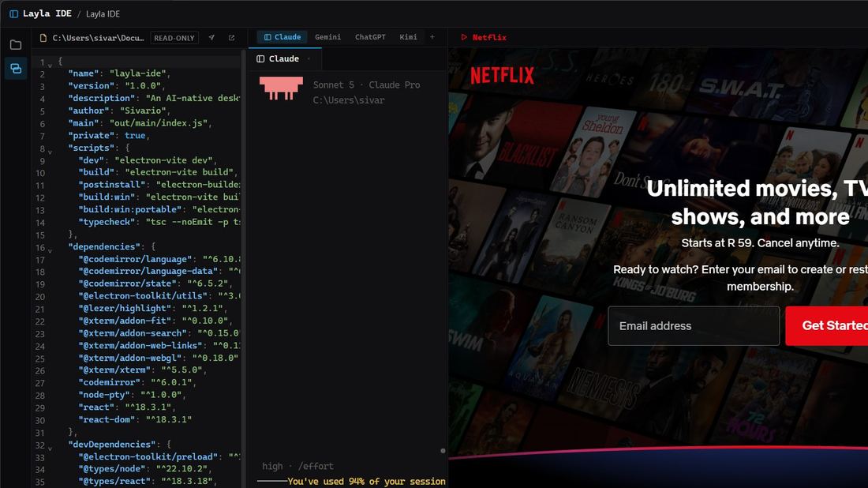Click the "1.0.0" version value on line 3
Image resolution: width=868 pixels, height=488 pixels.
144,86
